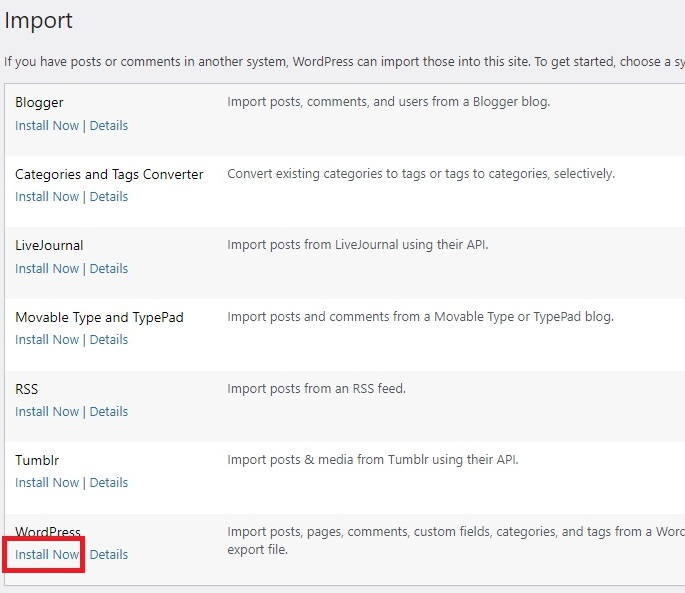
Task: Open Details for Tumblr importer
Action: coord(109,482)
